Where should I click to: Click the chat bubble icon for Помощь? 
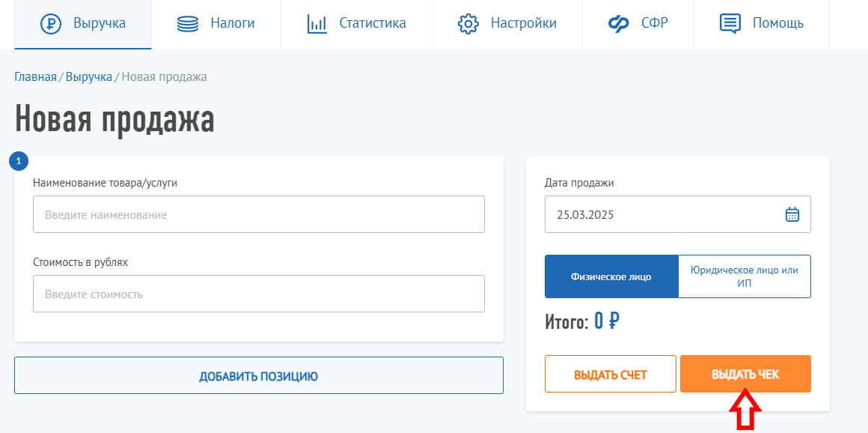[x=730, y=23]
